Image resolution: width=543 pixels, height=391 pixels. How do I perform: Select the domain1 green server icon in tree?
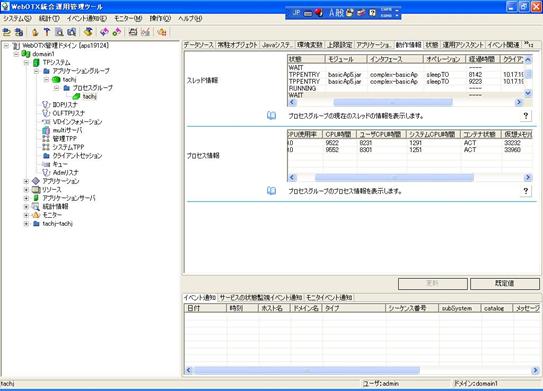26,54
